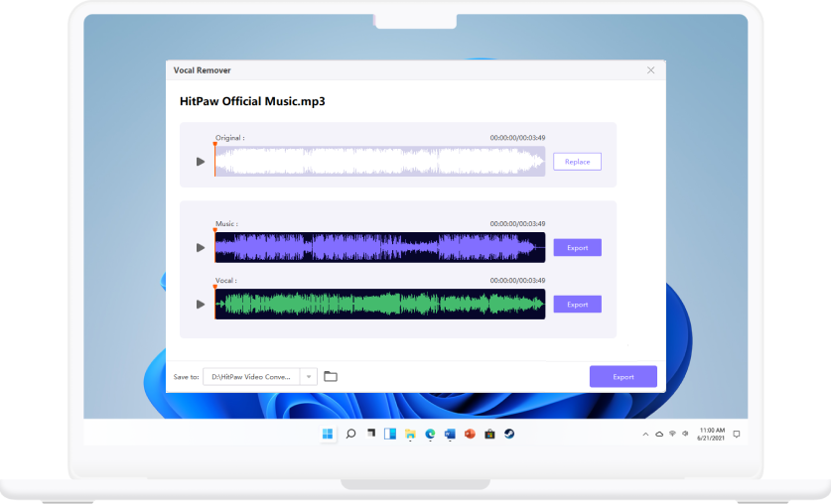This screenshot has width=831, height=504.
Task: Select the Save to path field
Action: [251, 377]
